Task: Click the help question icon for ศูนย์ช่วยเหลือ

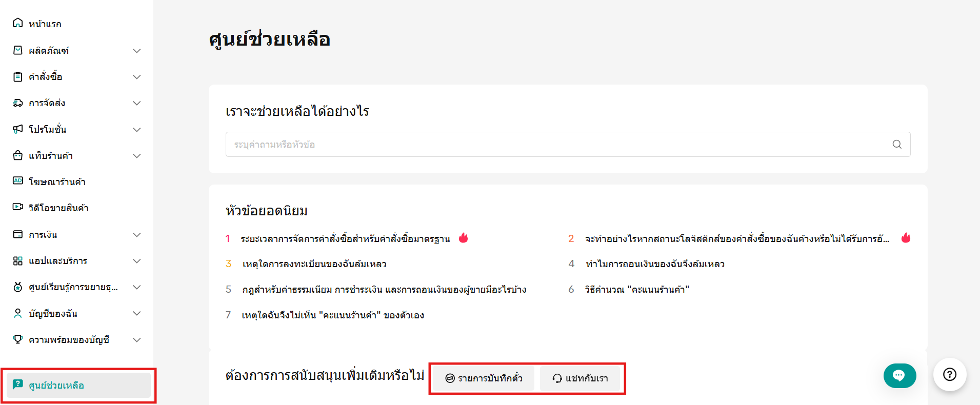Action: (x=18, y=384)
